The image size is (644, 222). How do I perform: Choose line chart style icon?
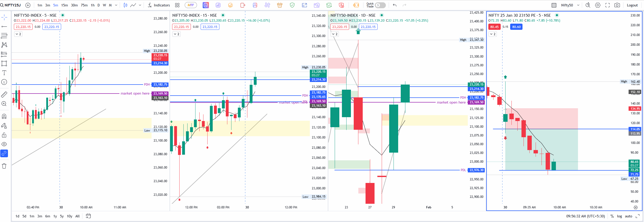click(133, 5)
